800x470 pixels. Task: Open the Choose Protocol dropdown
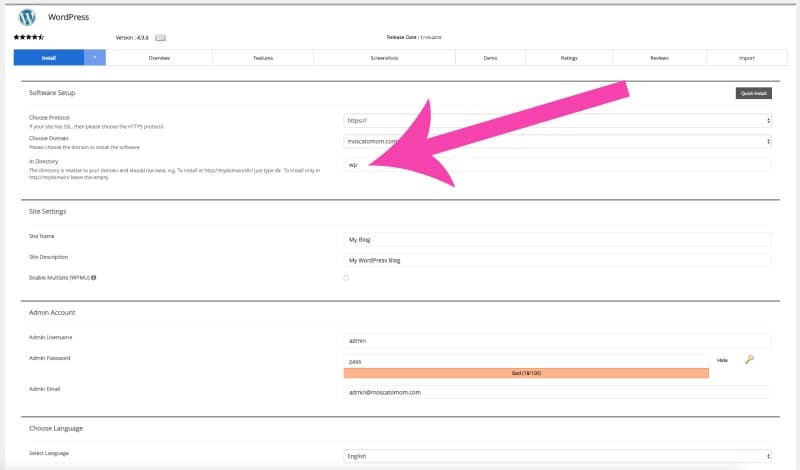(557, 121)
